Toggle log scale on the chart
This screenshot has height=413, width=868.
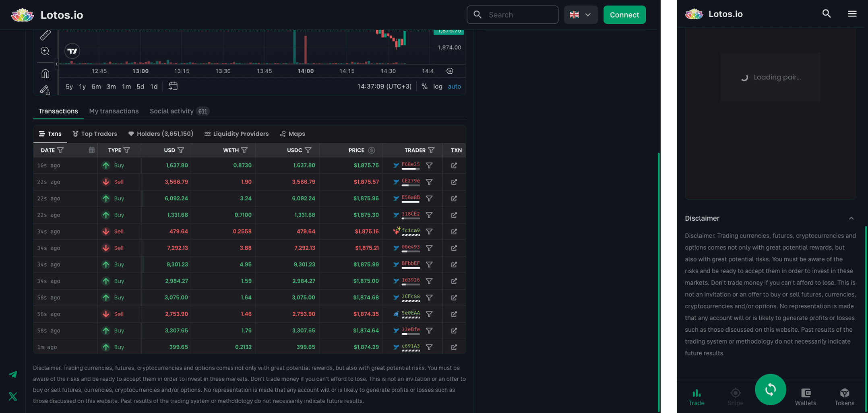point(438,87)
